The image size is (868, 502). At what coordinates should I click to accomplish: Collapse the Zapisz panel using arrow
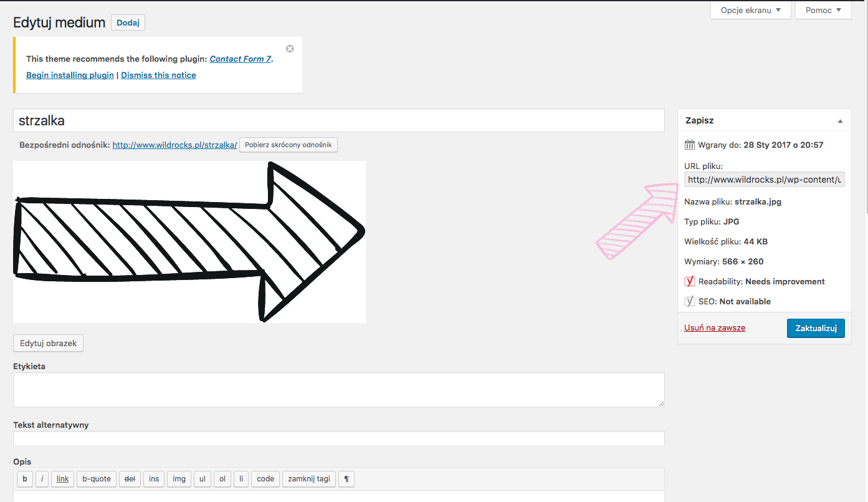839,121
